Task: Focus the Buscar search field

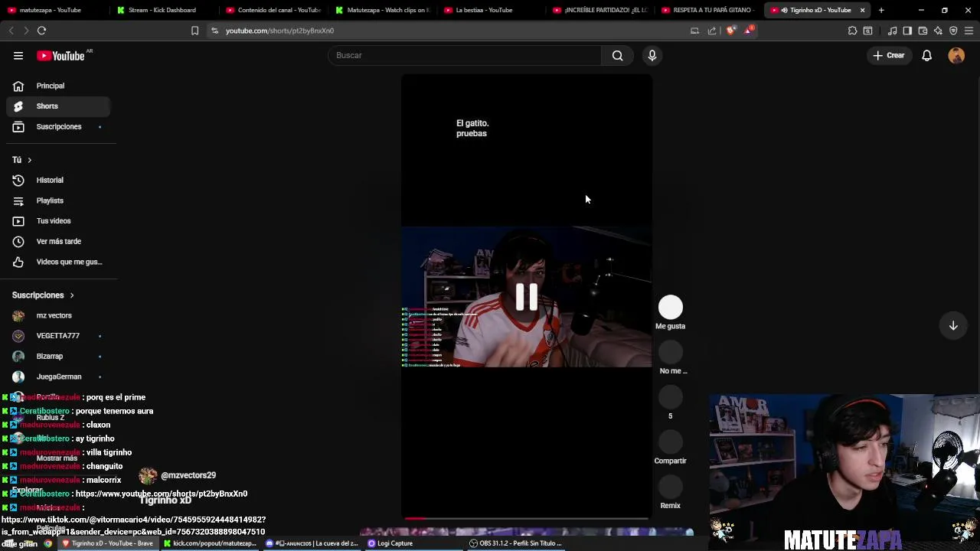Action: pos(465,55)
